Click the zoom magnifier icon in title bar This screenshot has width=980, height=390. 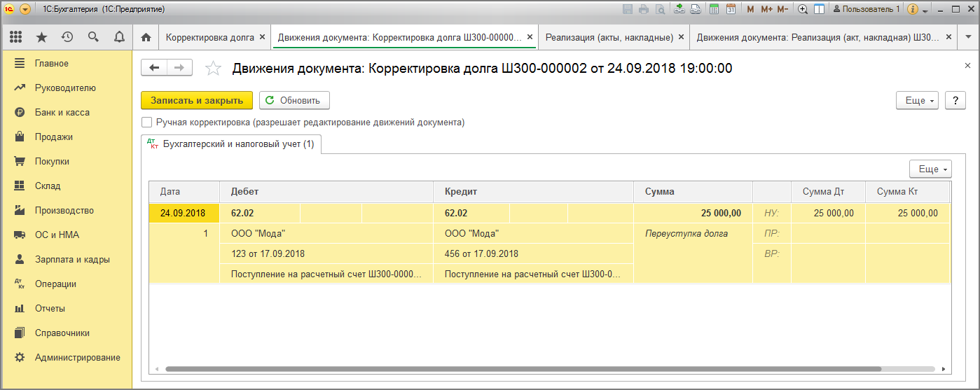tap(803, 9)
